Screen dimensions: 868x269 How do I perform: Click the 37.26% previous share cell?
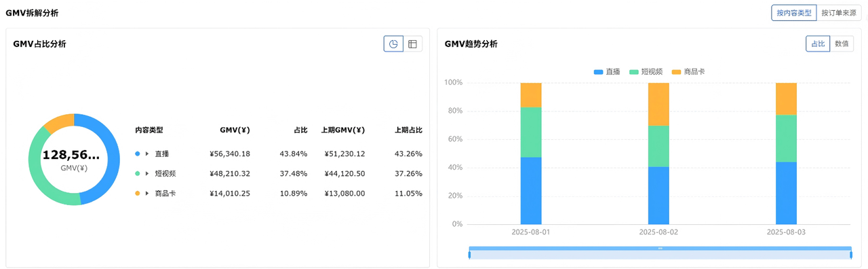coord(408,174)
